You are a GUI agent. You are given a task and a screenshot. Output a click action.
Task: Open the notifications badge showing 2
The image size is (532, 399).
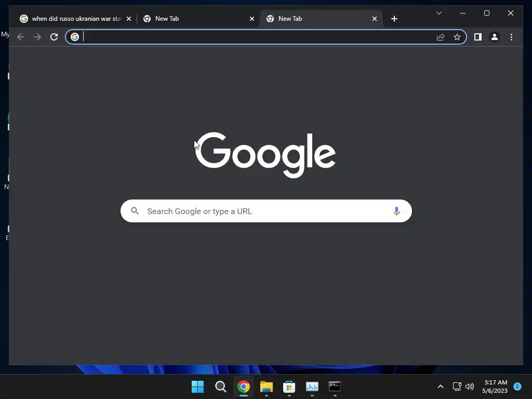pyautogui.click(x=517, y=387)
